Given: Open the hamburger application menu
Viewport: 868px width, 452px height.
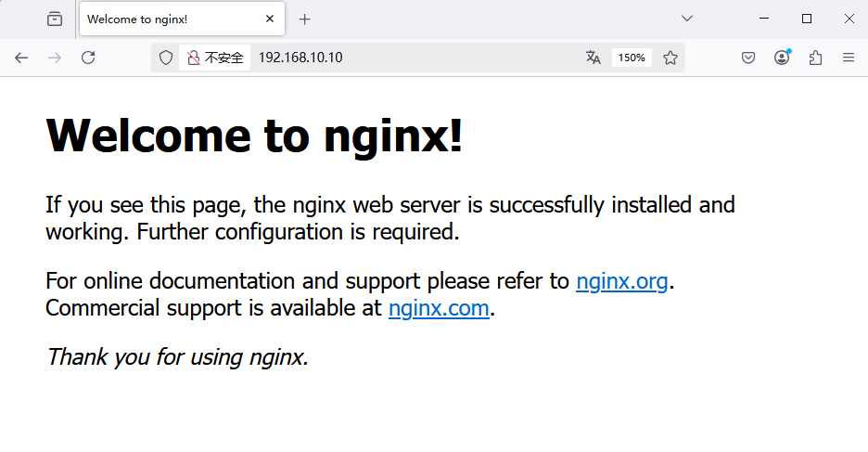Looking at the screenshot, I should point(848,58).
